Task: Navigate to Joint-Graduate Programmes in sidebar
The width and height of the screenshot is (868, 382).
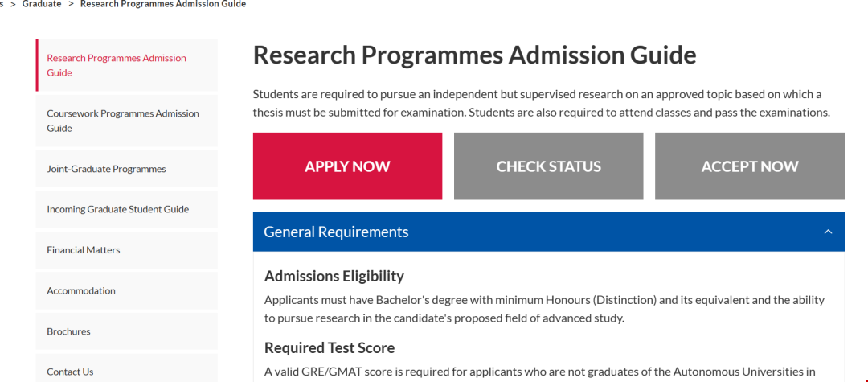Action: [x=106, y=169]
